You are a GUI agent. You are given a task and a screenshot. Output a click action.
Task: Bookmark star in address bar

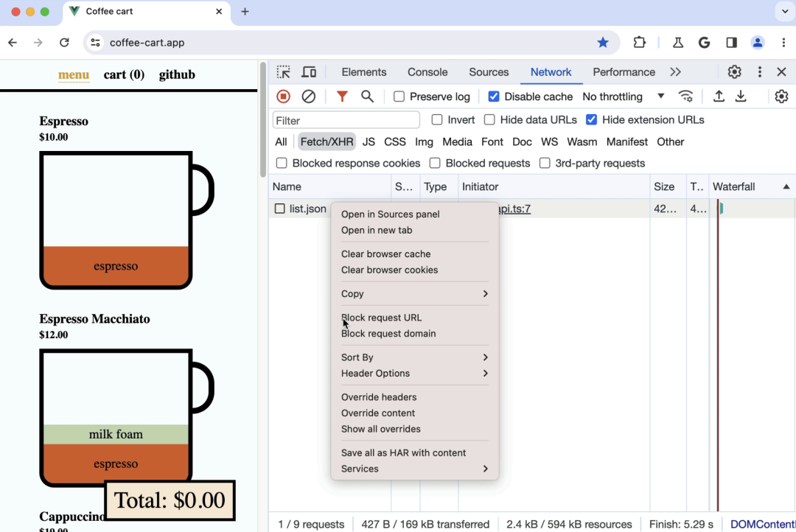[x=603, y=43]
